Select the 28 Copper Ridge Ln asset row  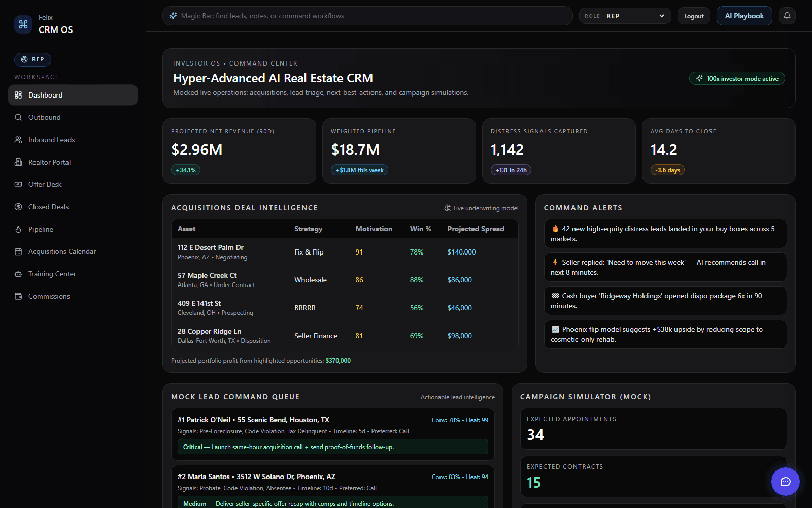pos(345,336)
